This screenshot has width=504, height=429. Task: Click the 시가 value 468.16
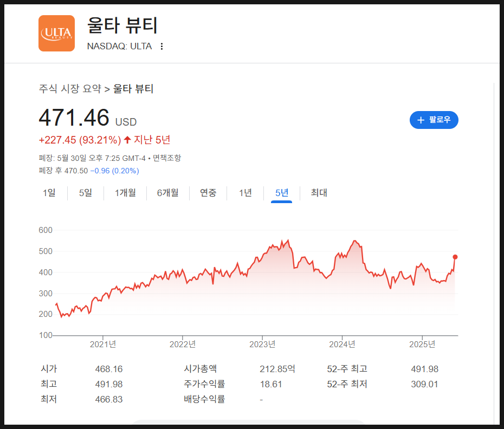[109, 369]
